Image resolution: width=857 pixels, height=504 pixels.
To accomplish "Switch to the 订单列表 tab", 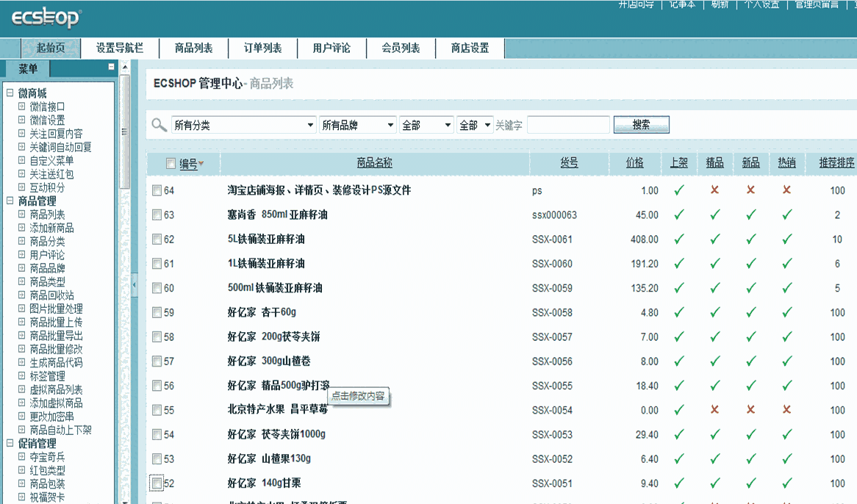I will point(262,48).
